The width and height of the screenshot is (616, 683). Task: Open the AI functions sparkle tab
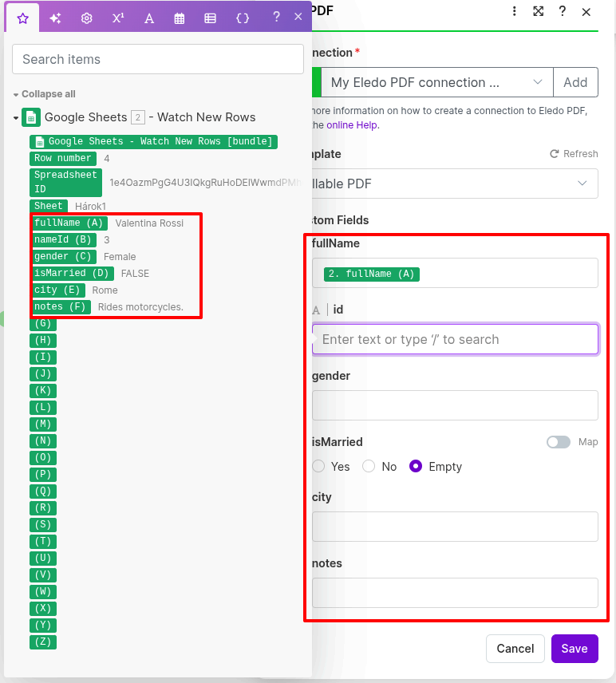click(x=54, y=18)
